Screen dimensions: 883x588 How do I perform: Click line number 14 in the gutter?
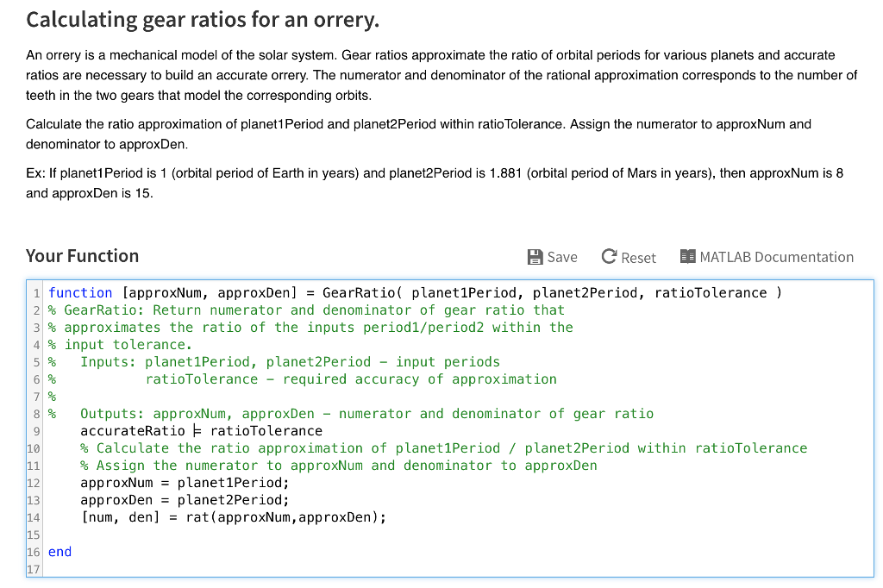click(x=34, y=517)
